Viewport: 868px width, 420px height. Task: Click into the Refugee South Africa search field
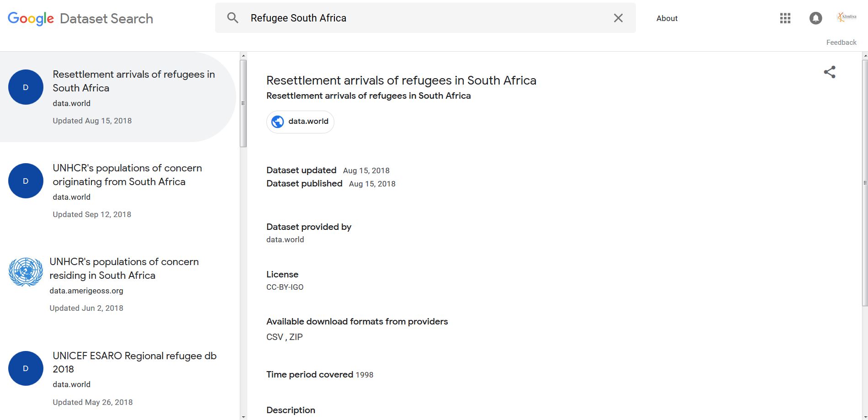coord(425,18)
